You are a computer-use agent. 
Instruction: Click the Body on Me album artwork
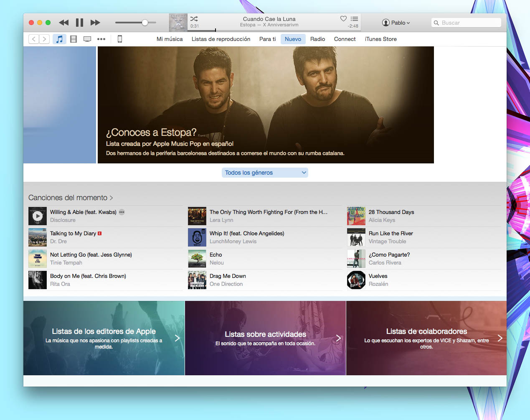point(38,280)
